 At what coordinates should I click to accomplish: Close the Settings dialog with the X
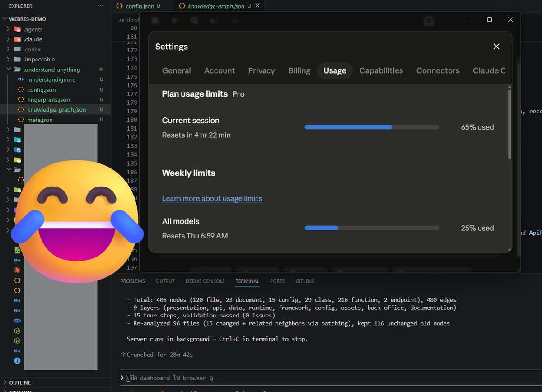click(496, 47)
